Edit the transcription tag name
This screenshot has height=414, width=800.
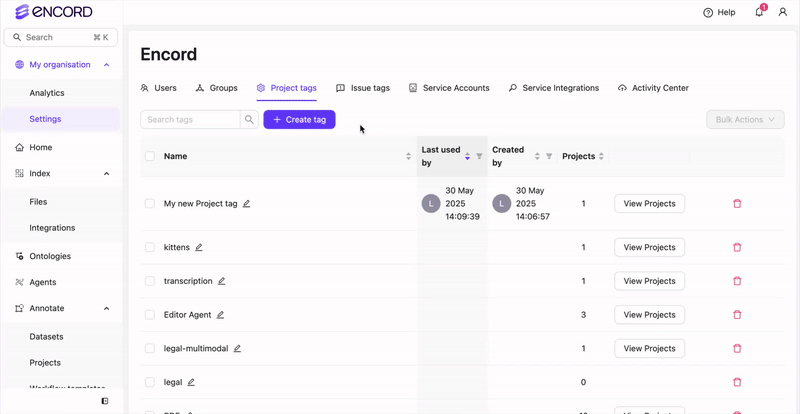pos(221,281)
